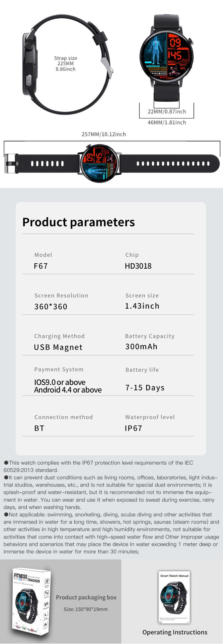Click the Operating Instructions caption
Screen dimensions: 223x644
point(175,632)
